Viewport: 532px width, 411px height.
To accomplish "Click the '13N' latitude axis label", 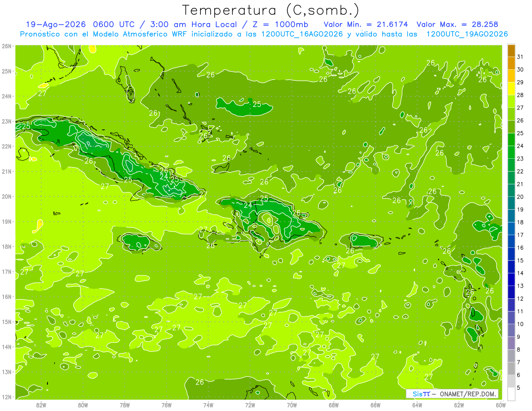I will tap(7, 372).
